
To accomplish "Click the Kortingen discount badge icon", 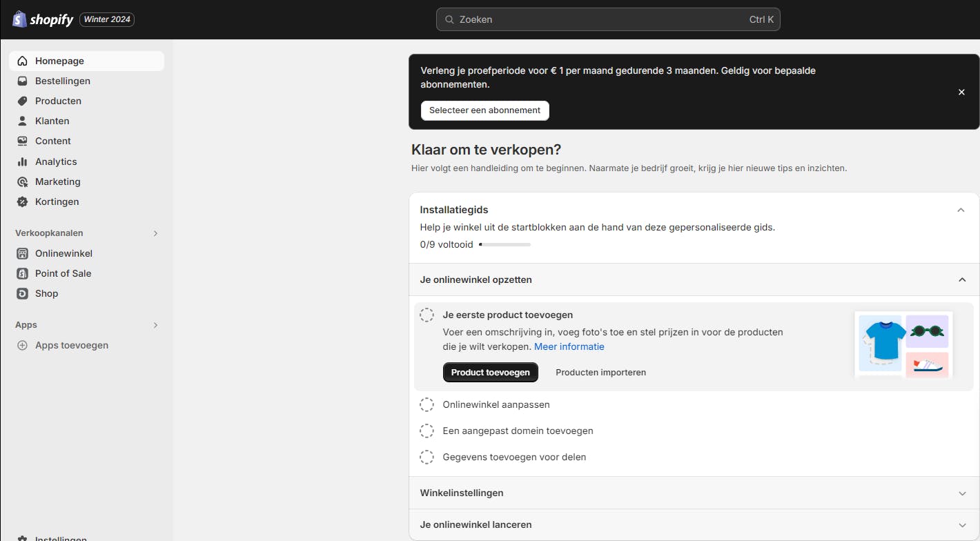I will tap(22, 201).
